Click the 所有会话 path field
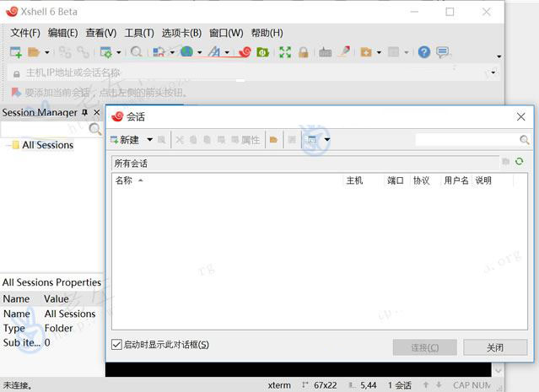 305,164
